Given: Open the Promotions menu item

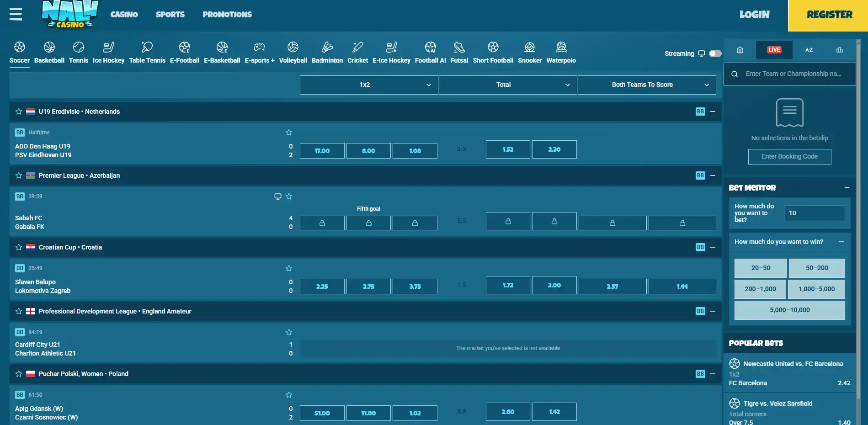Looking at the screenshot, I should click(227, 15).
